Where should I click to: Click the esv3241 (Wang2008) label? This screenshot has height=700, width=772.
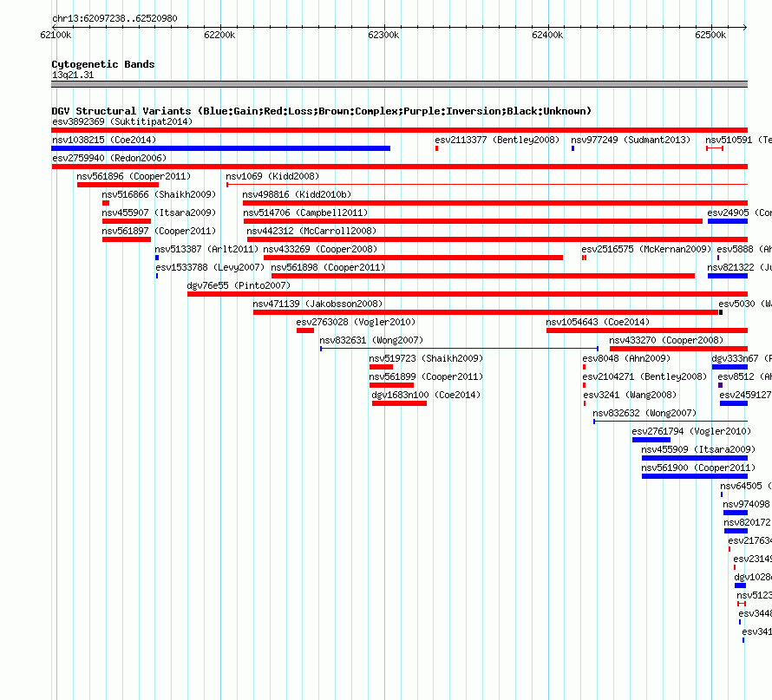click(x=630, y=395)
